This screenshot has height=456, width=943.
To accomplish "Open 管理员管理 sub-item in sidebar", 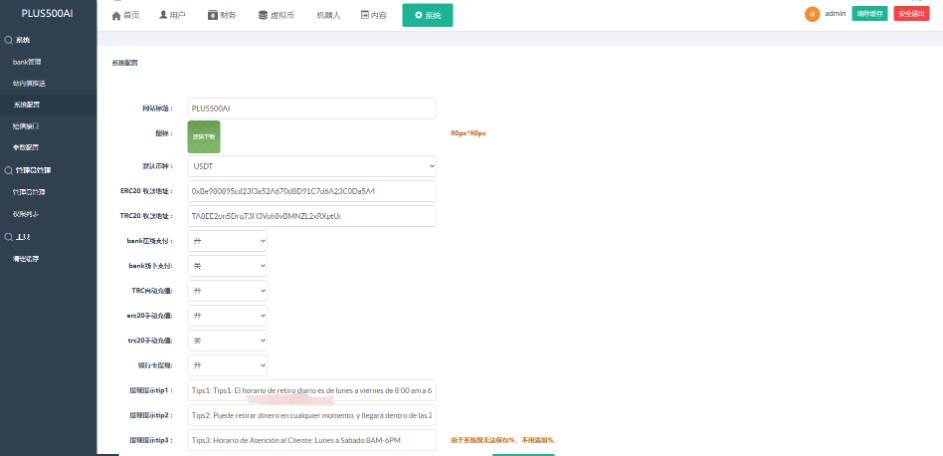I will pos(29,192).
